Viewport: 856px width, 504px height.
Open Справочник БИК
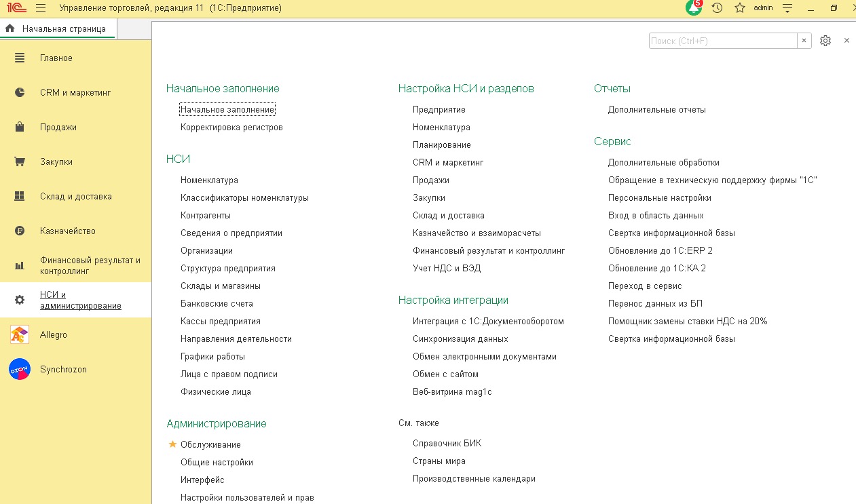pyautogui.click(x=447, y=443)
